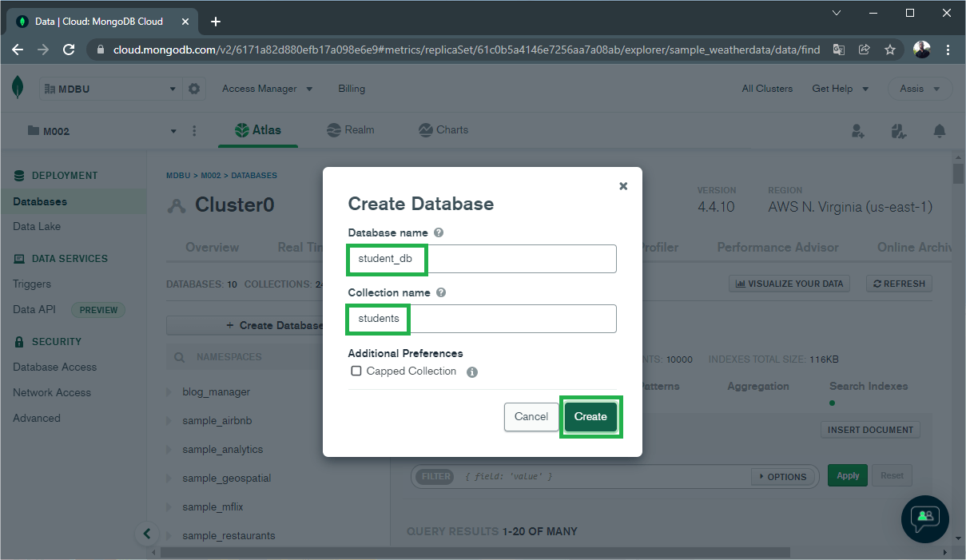
Task: Click the MongoDB leaf logo
Action: point(18,88)
